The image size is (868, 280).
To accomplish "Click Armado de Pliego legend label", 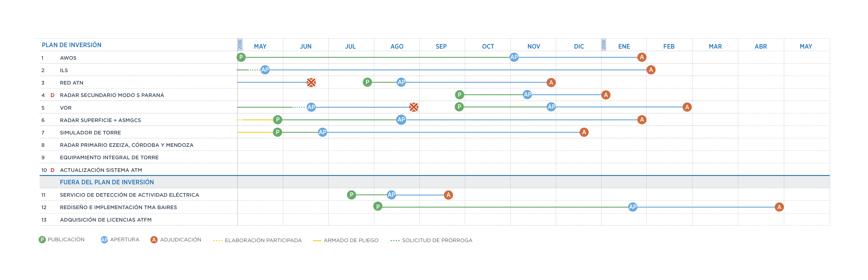I will [351, 240].
